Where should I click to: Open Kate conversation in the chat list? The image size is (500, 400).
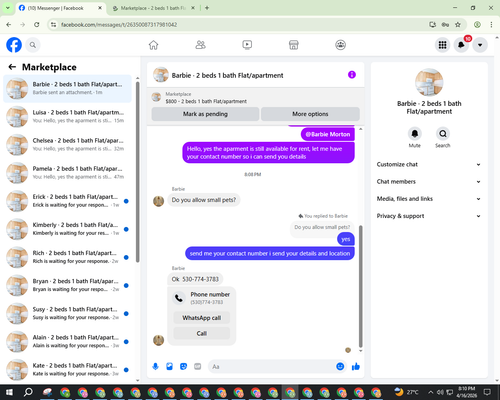click(67, 370)
